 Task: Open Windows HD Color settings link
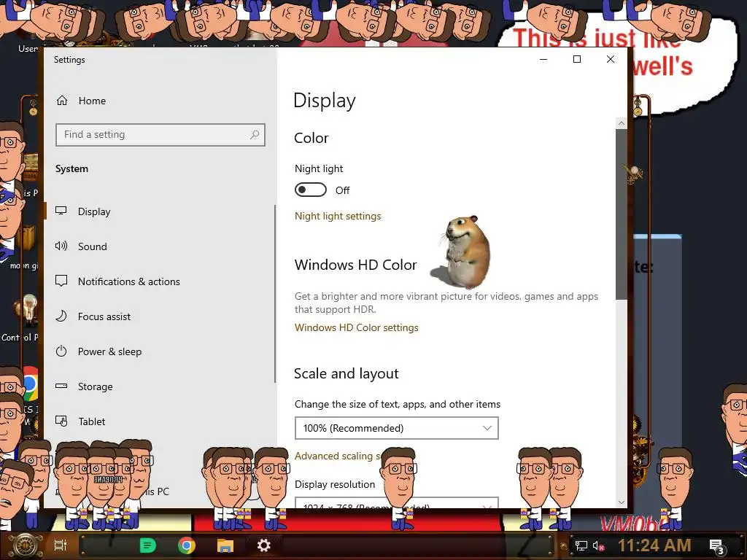[x=356, y=327]
